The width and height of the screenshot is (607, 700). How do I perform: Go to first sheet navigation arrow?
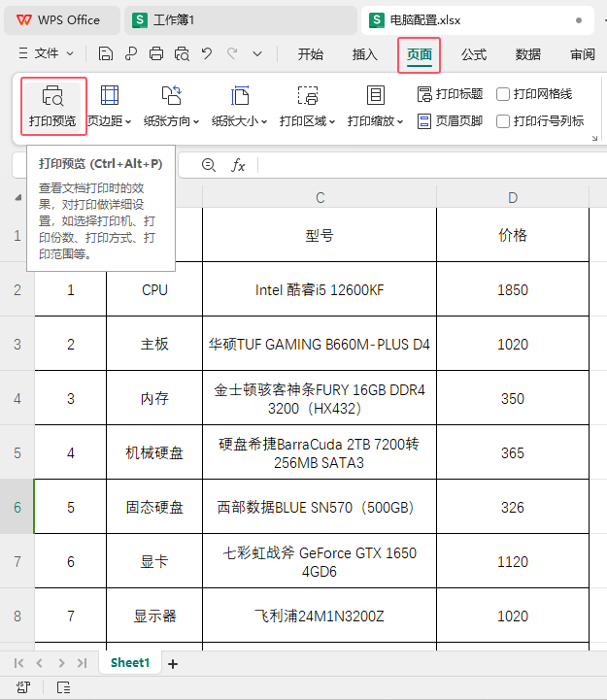pyautogui.click(x=18, y=663)
